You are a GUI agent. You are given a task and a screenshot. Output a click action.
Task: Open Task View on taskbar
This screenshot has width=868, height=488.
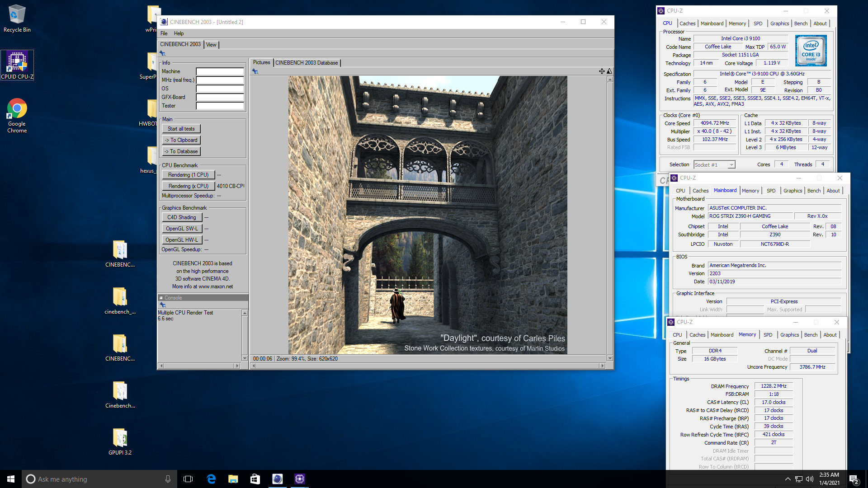188,479
